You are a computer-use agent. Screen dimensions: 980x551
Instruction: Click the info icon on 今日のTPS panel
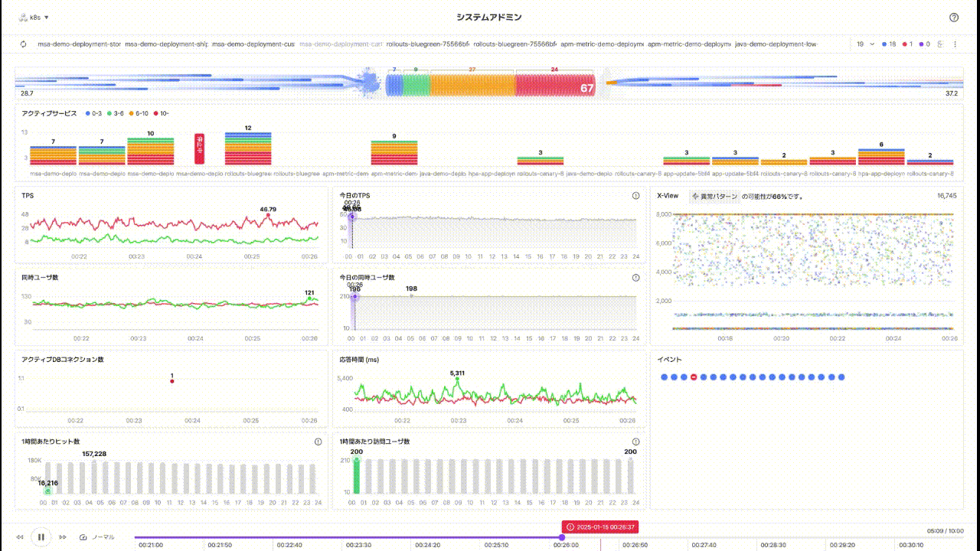pyautogui.click(x=635, y=196)
